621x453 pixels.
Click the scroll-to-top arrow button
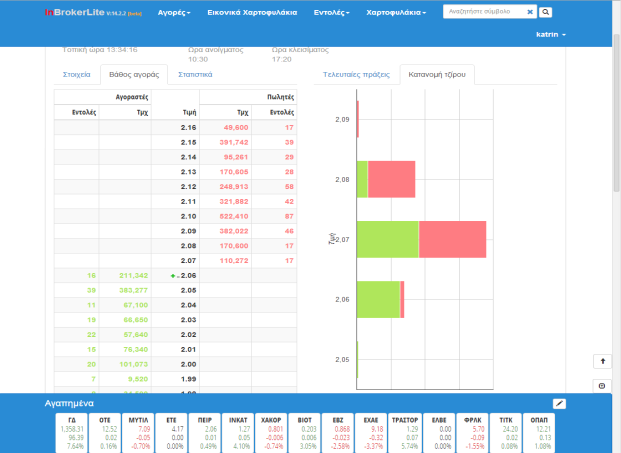(602, 360)
